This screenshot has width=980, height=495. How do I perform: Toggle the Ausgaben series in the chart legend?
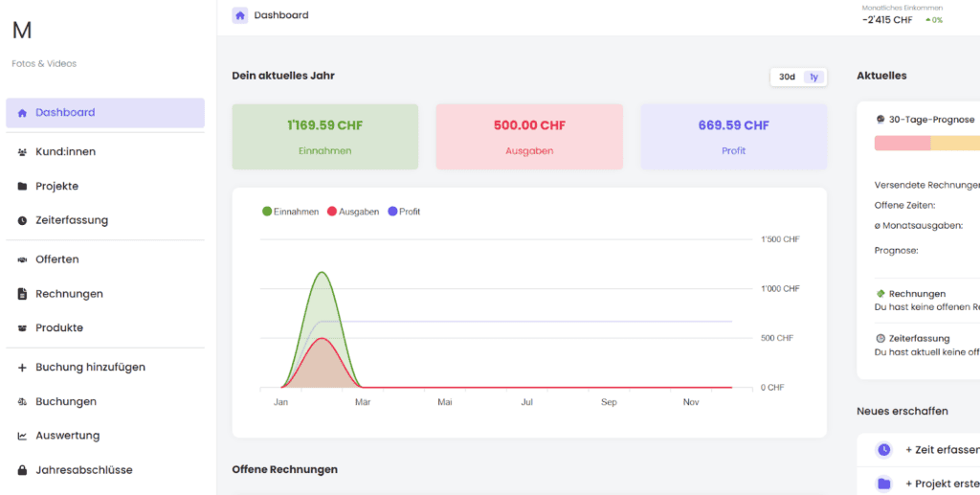tap(353, 212)
